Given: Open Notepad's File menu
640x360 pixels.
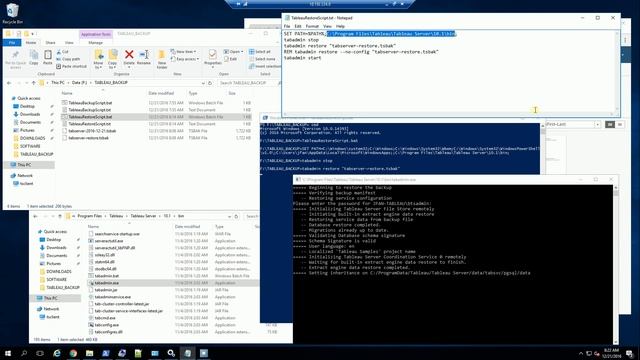Looking at the screenshot, I should point(287,26).
